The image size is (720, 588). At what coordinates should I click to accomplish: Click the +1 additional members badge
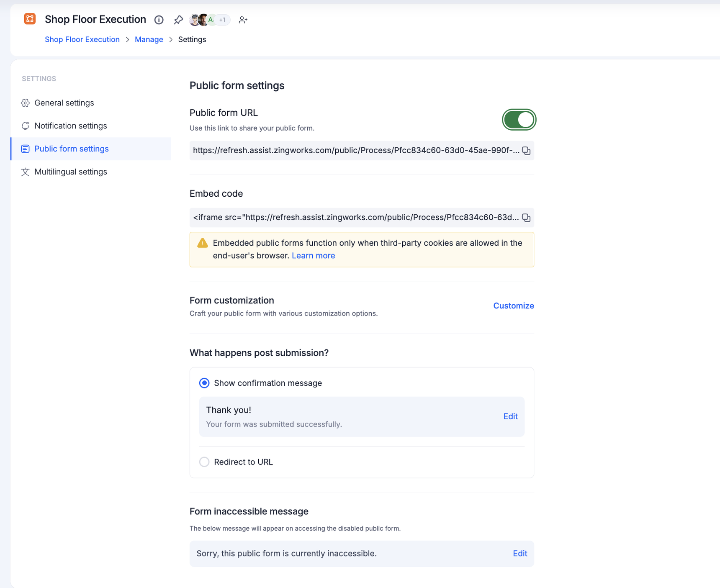point(223,20)
